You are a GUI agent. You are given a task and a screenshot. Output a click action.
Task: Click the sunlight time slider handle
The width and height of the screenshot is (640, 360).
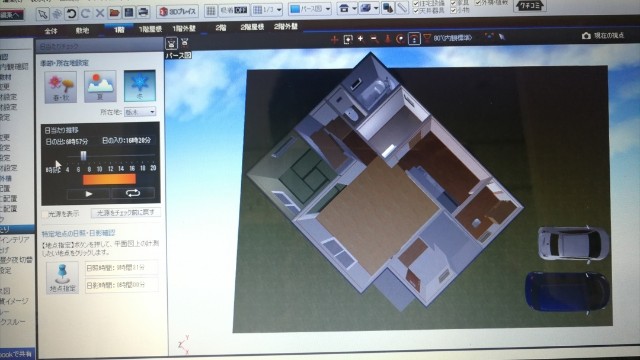pos(83,156)
